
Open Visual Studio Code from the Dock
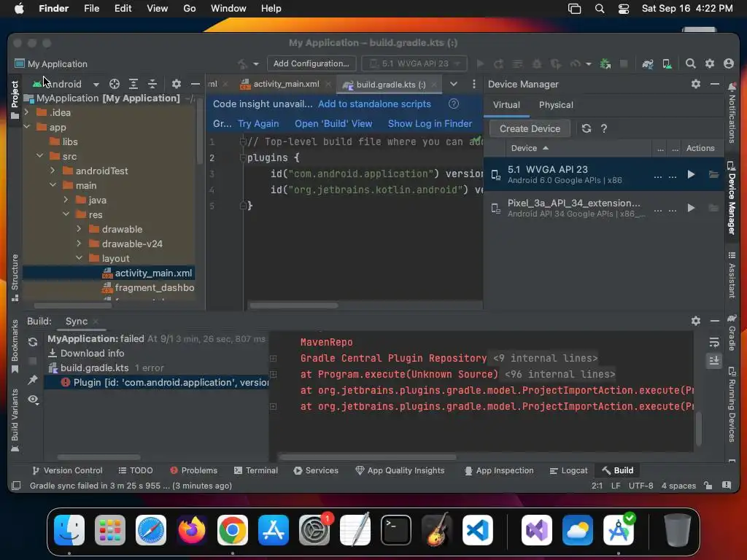tap(477, 530)
